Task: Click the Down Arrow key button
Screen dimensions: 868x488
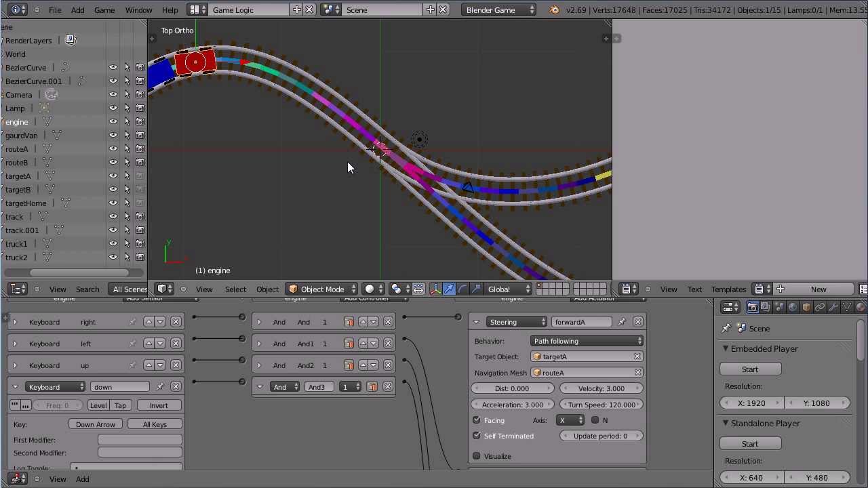Action: click(x=96, y=424)
